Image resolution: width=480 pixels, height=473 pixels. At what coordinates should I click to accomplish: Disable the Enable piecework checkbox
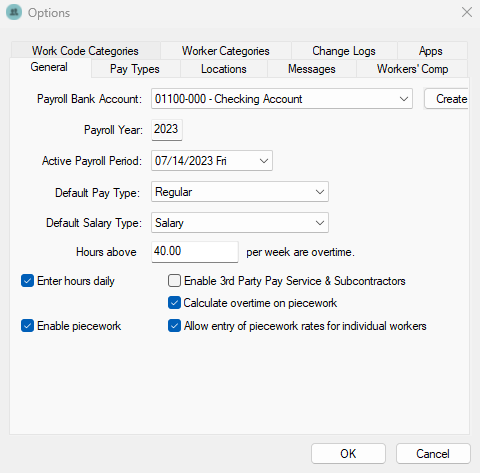click(x=27, y=326)
